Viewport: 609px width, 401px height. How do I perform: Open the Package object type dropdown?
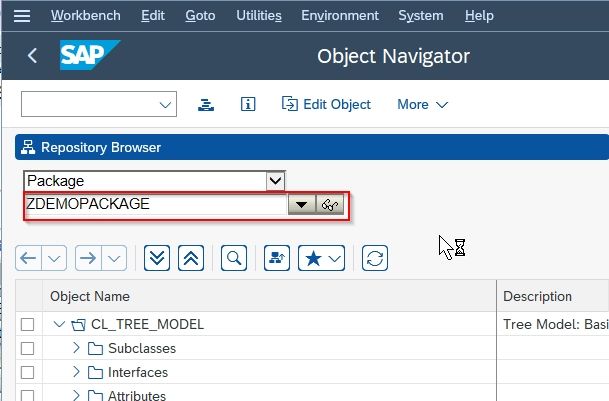click(275, 181)
